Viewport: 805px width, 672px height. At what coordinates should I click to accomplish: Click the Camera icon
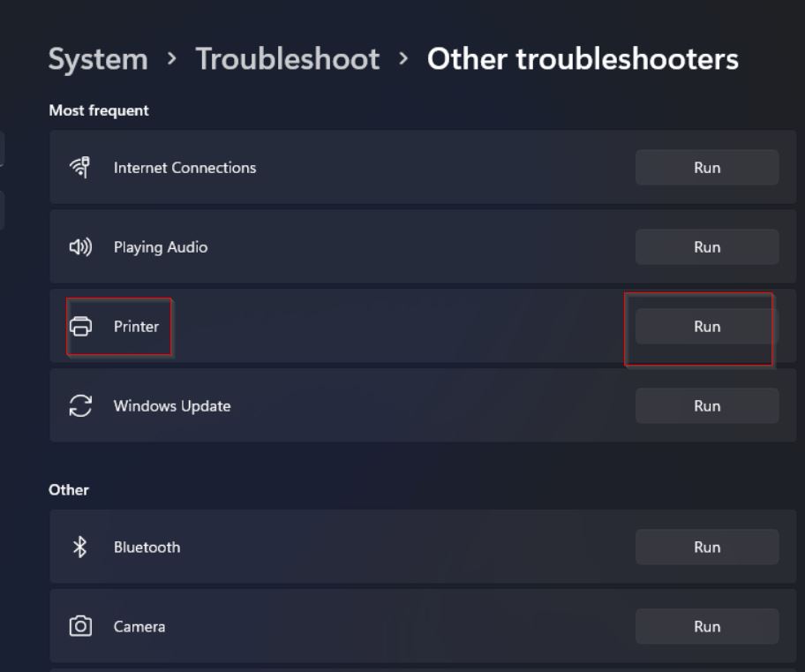pos(80,627)
